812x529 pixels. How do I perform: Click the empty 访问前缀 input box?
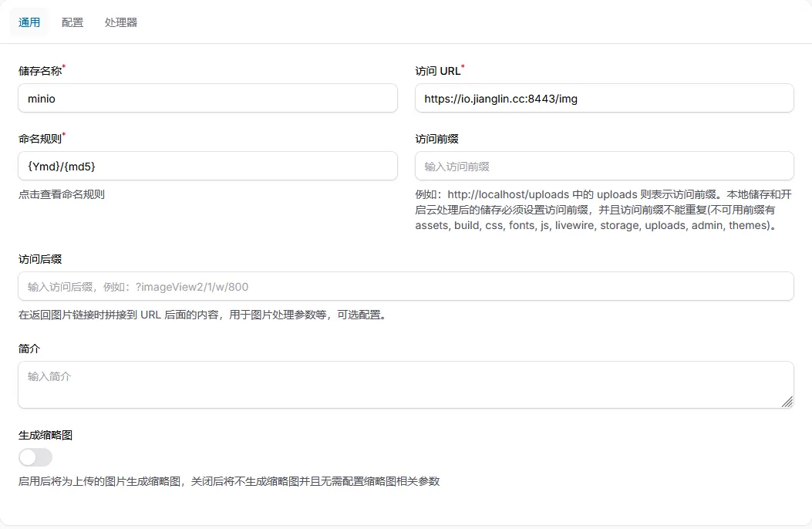[x=604, y=166]
